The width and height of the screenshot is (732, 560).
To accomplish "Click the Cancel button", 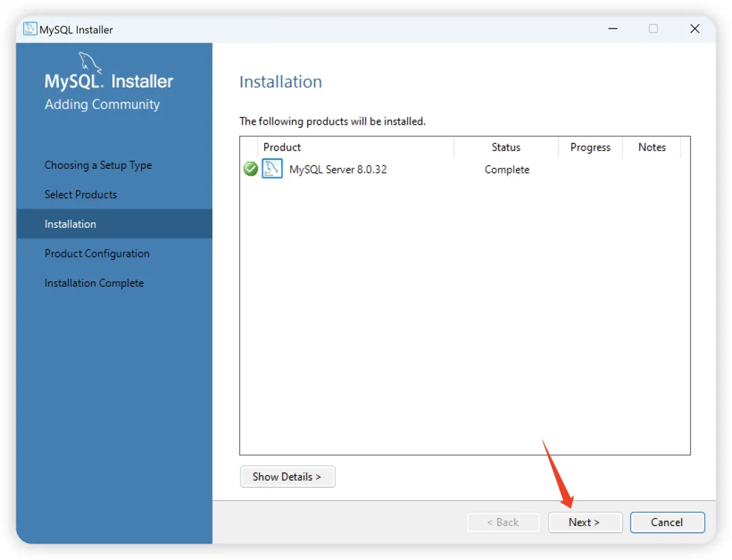I will pos(667,522).
